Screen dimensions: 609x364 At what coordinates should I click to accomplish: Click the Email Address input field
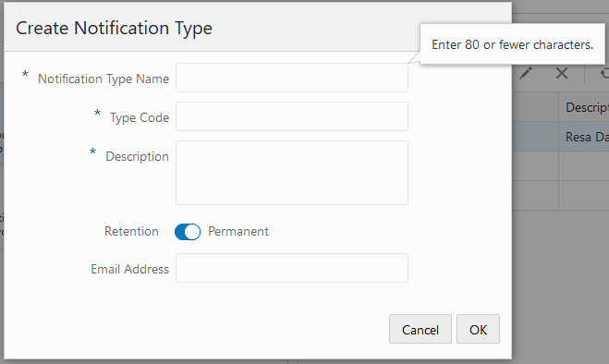click(x=292, y=268)
